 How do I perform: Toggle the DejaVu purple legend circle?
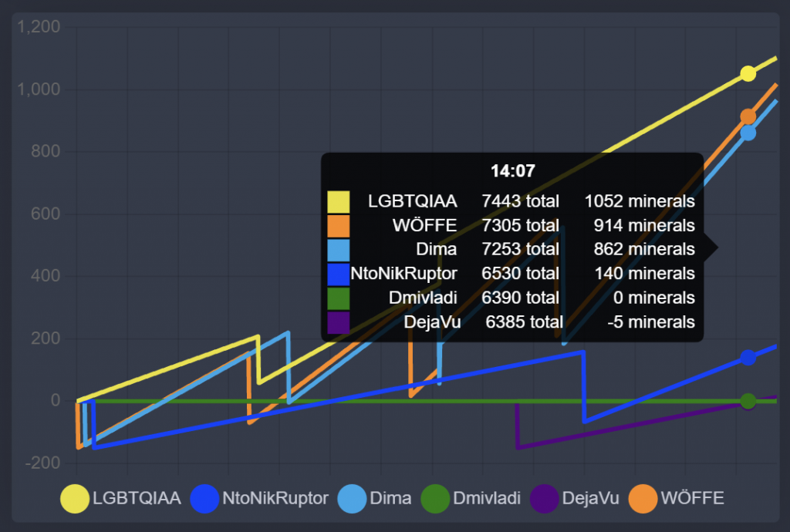(544, 499)
